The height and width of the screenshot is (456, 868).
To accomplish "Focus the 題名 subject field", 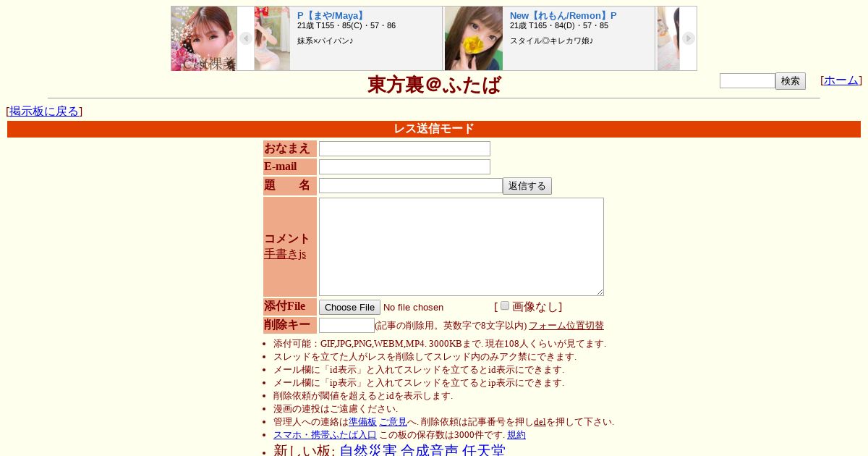I will 411,186.
